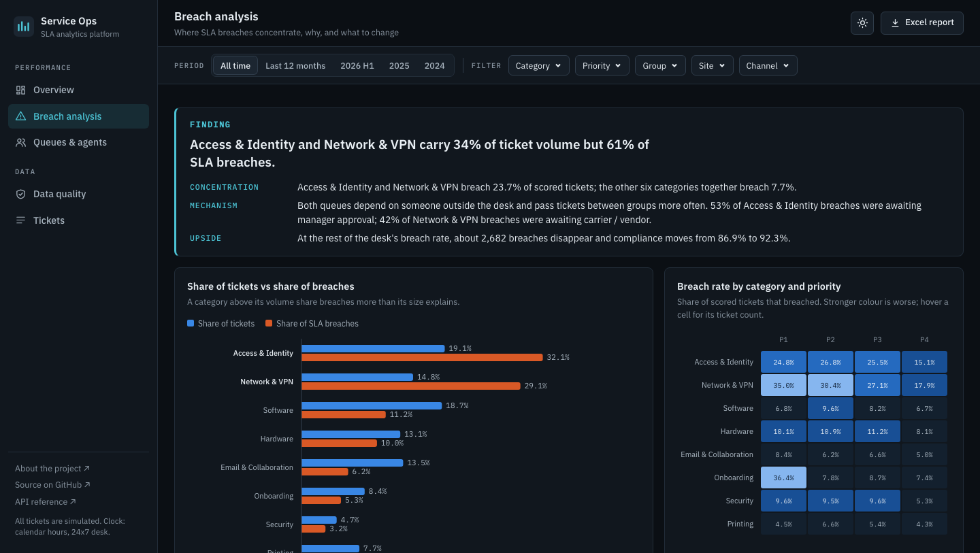Click the Network & VPN blue tickets bar

tap(357, 377)
